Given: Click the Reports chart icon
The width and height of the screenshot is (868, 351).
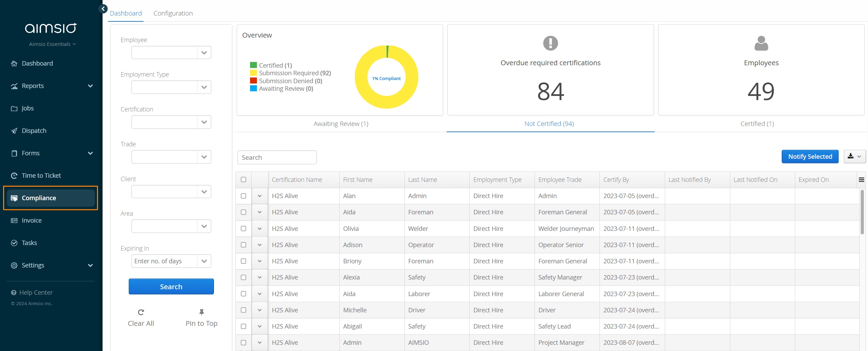Looking at the screenshot, I should (14, 86).
